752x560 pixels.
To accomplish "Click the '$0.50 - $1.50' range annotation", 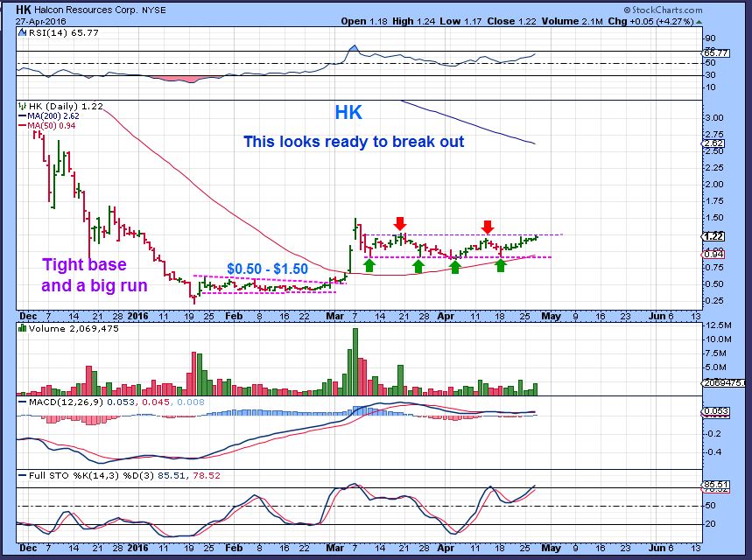I will (268, 269).
